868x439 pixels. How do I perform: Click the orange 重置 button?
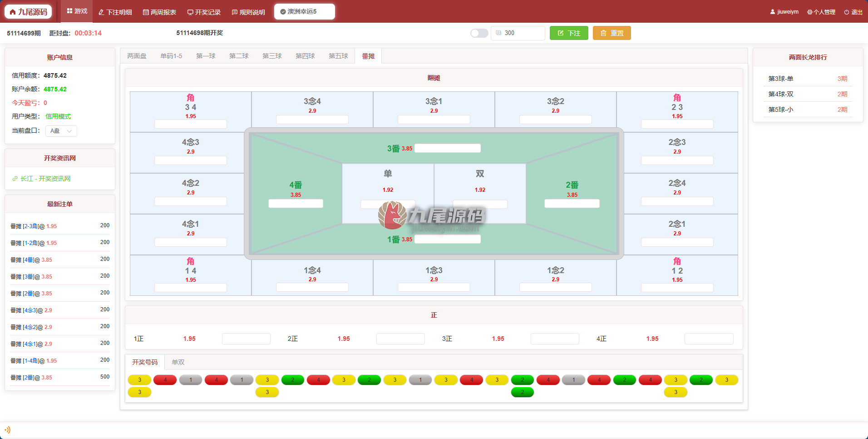click(x=612, y=33)
